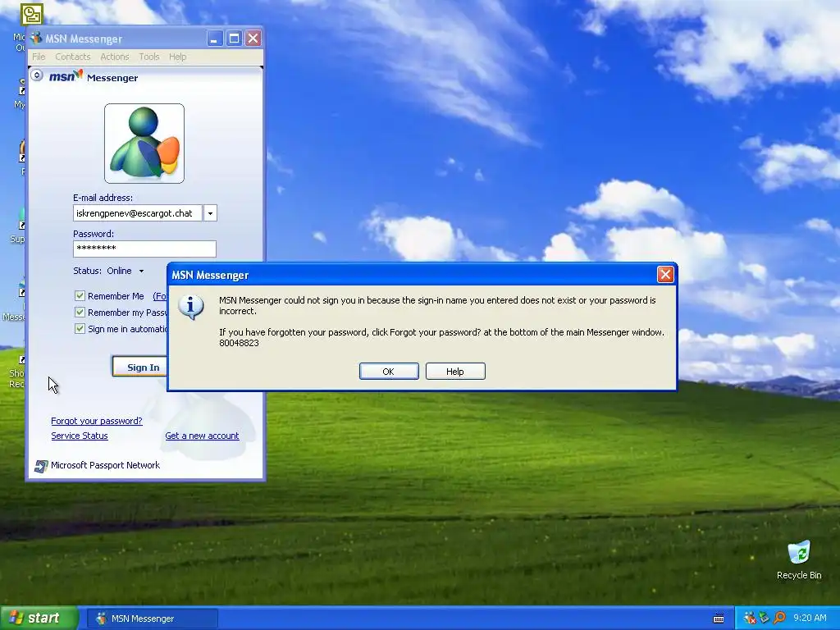Open the File menu
Image resolution: width=840 pixels, height=630 pixels.
tap(39, 57)
